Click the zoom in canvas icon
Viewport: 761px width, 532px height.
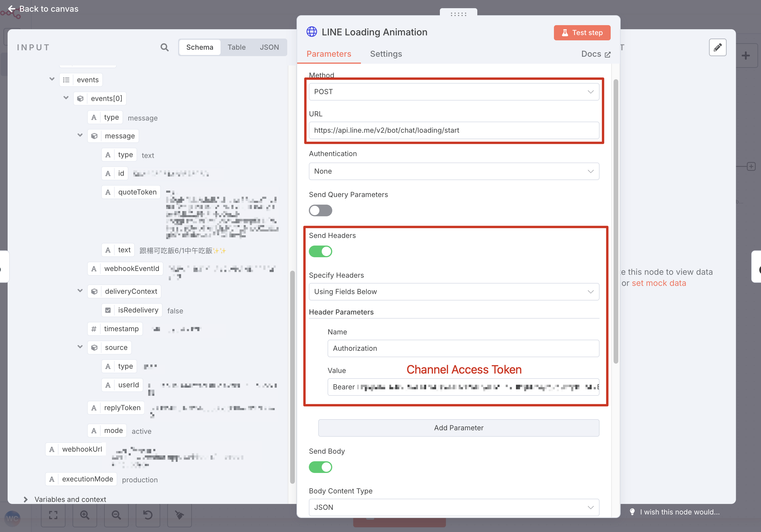click(85, 515)
